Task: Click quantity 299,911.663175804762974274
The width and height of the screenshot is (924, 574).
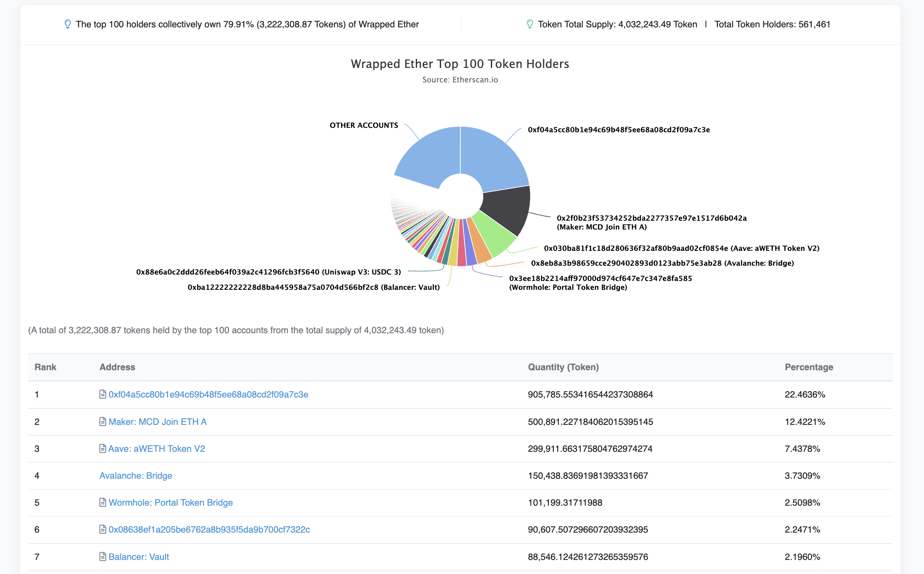Action: point(590,449)
